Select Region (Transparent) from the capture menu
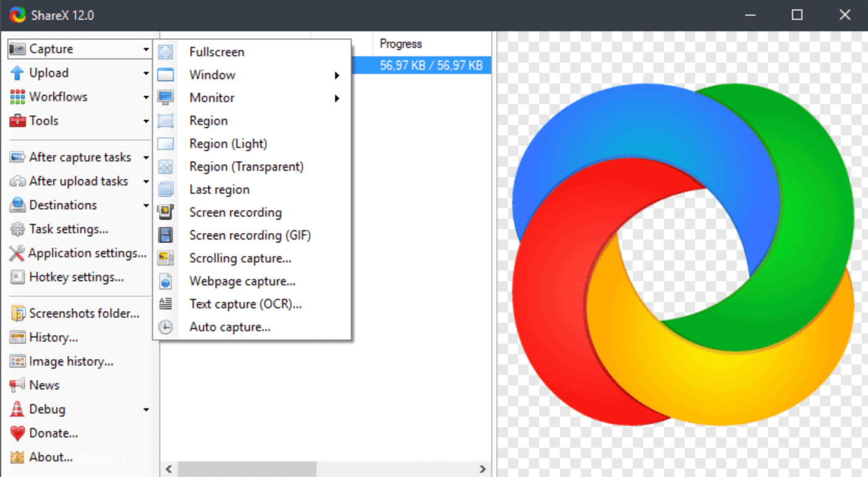The image size is (868, 477). [246, 167]
